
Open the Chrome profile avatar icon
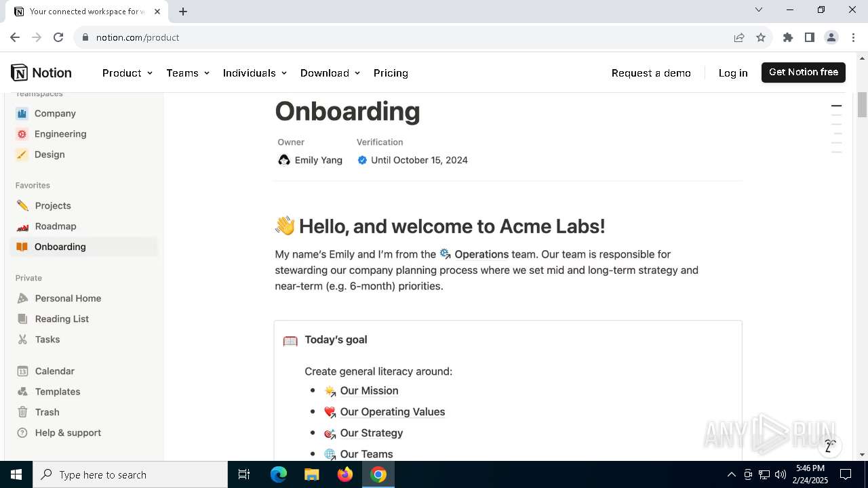click(831, 37)
